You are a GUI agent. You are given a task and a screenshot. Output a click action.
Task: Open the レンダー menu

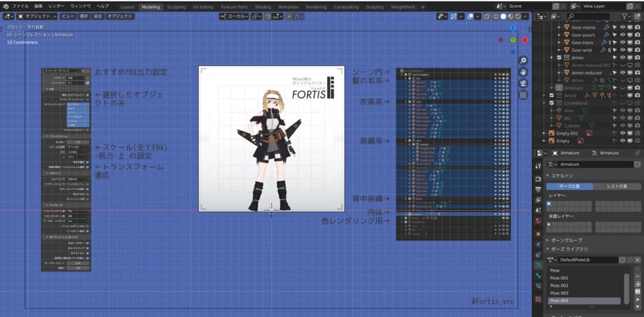pyautogui.click(x=56, y=6)
